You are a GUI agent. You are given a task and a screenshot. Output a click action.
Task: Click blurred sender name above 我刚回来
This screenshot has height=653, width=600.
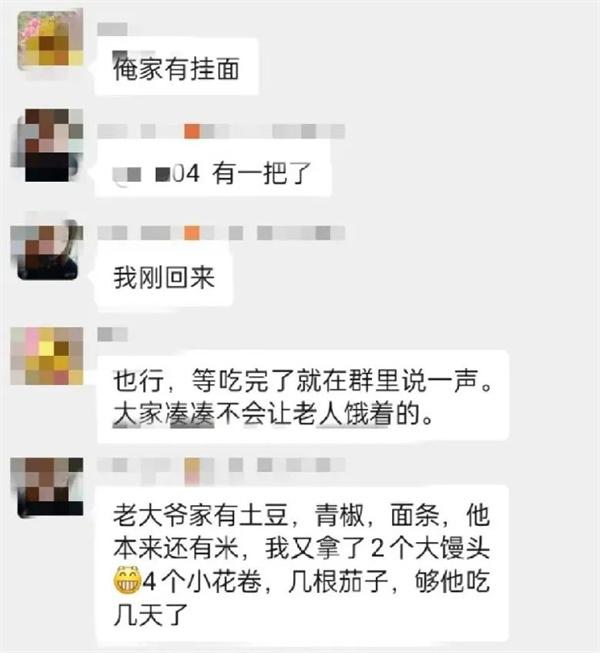point(221,233)
